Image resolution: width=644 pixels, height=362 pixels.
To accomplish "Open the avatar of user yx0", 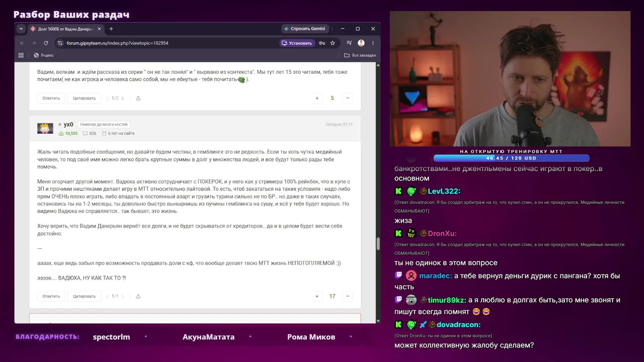I will tap(45, 128).
